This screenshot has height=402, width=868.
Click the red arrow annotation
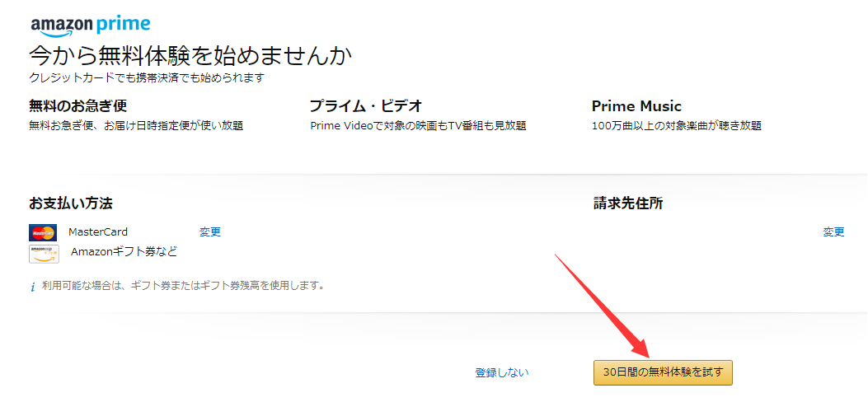tap(604, 306)
